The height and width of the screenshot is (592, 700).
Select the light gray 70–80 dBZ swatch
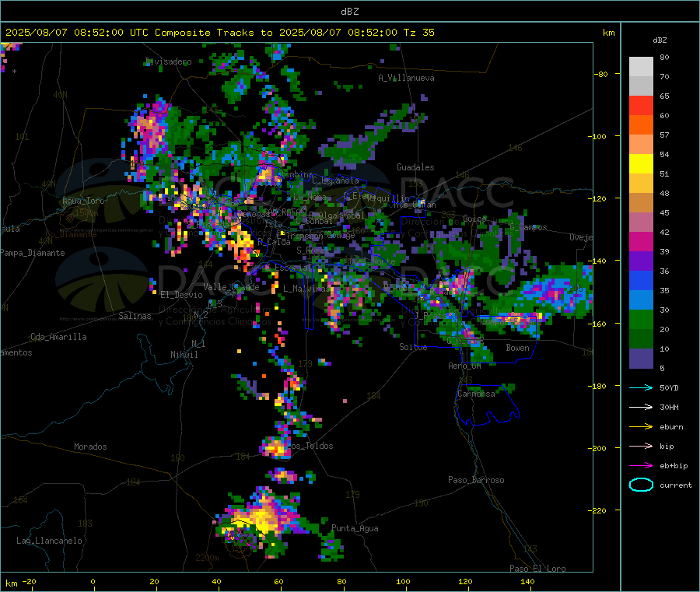[x=641, y=67]
